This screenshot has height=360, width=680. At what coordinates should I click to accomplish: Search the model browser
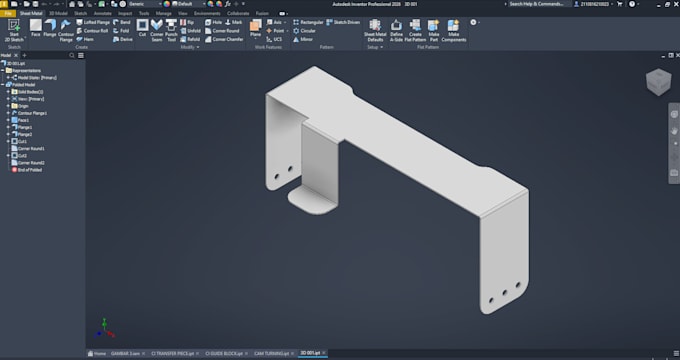pos(72,56)
